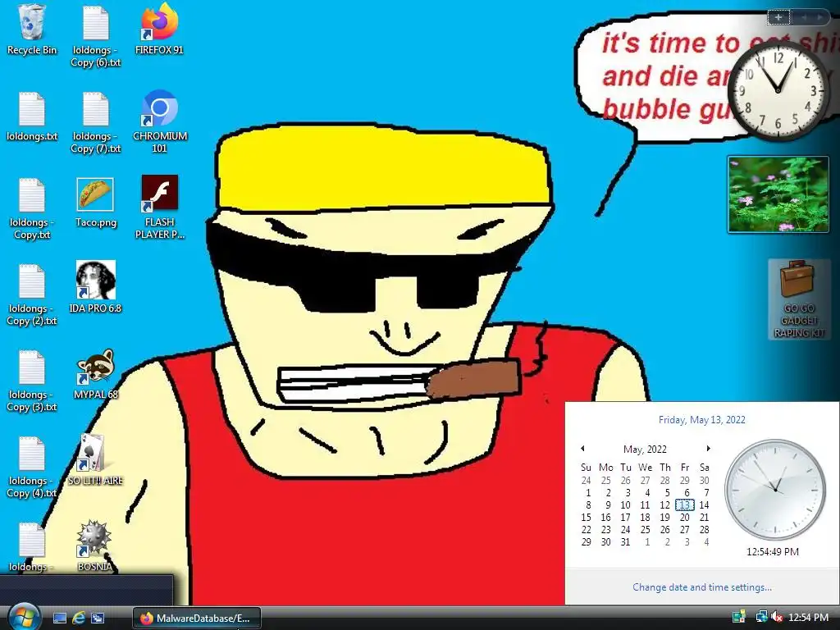
Task: Click the 12:54:49 PM time text
Action: pos(773,551)
